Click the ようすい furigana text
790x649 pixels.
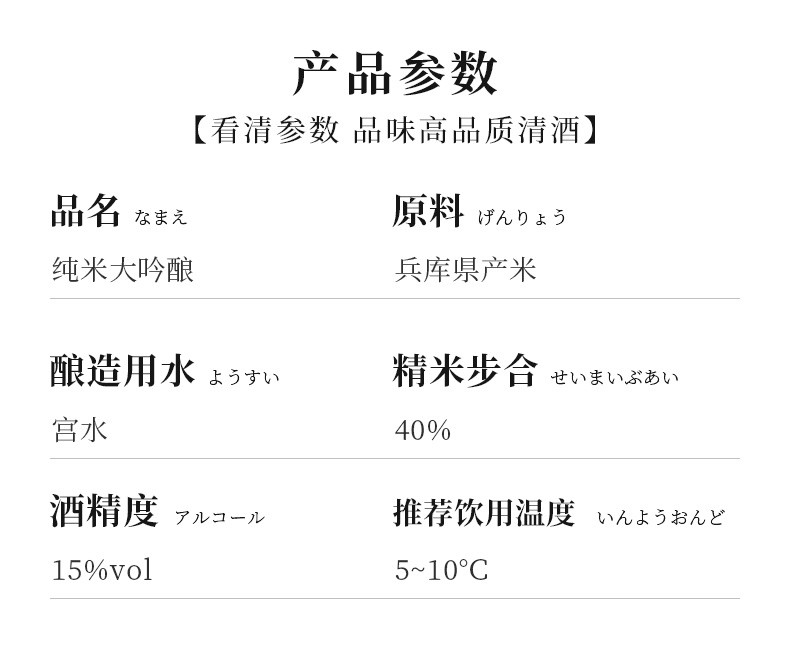click(x=244, y=377)
